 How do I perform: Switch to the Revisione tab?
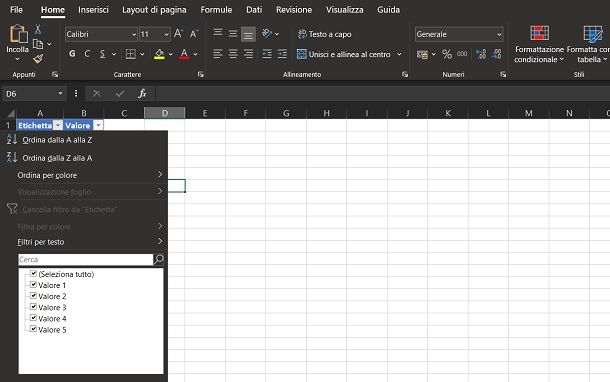294,10
